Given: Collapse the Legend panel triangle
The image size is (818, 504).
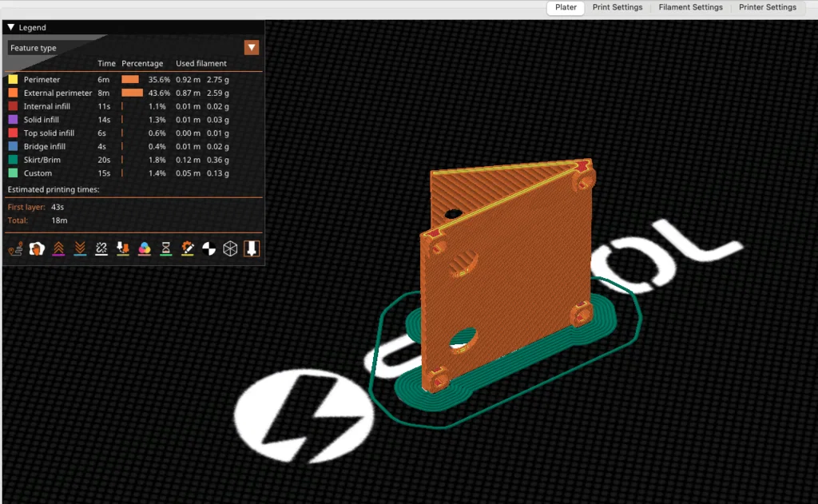Looking at the screenshot, I should (x=11, y=27).
